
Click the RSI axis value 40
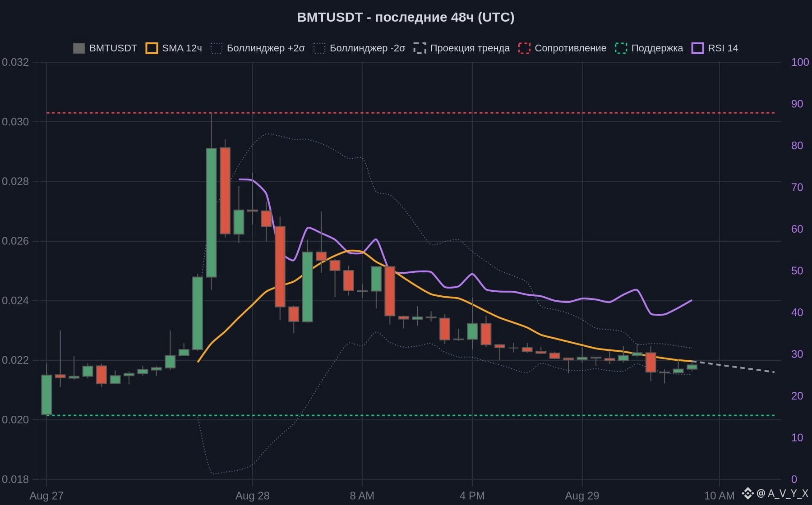[797, 312]
